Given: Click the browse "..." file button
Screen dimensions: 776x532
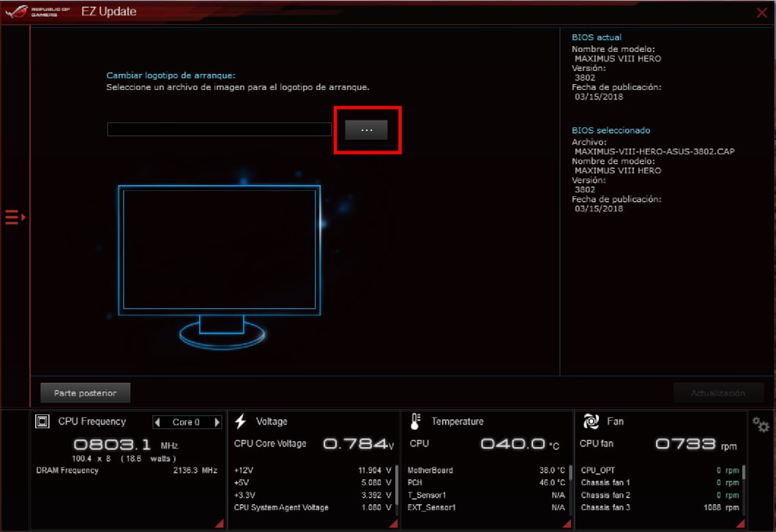Looking at the screenshot, I should click(366, 130).
